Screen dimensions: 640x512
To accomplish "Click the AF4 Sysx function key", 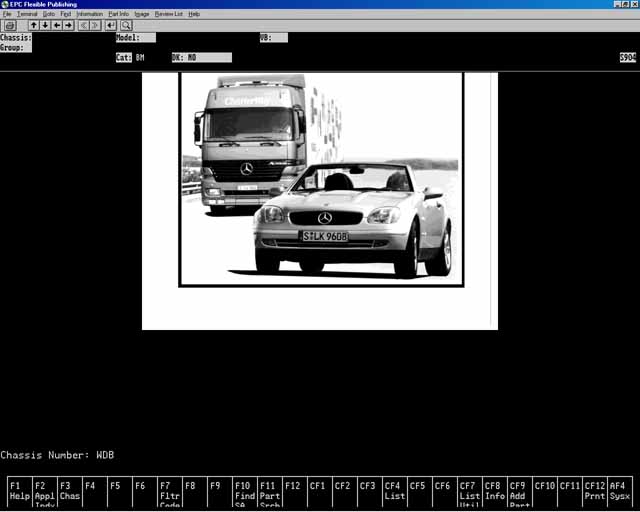I will tap(620, 492).
